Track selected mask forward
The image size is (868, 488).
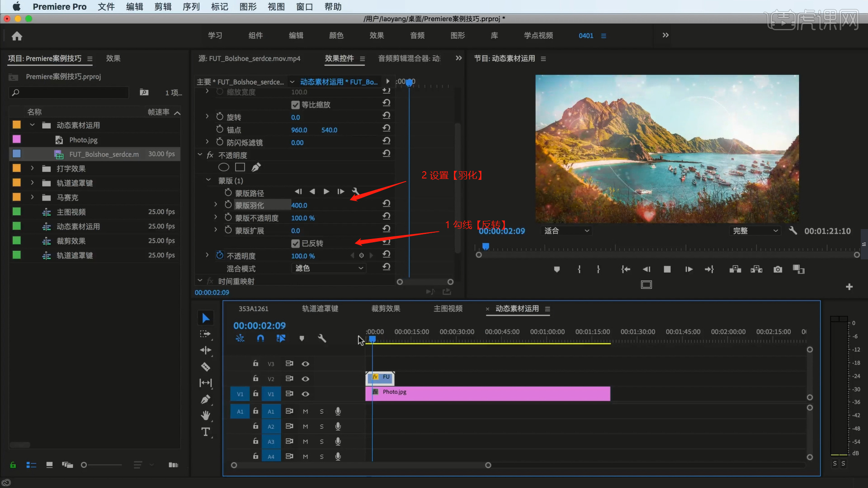(326, 192)
